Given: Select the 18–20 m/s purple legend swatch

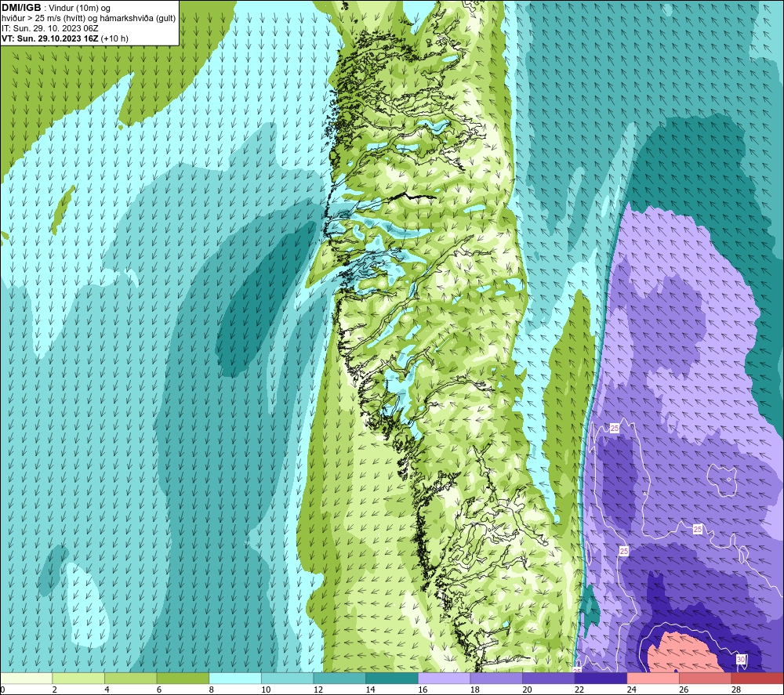Looking at the screenshot, I should tap(496, 678).
